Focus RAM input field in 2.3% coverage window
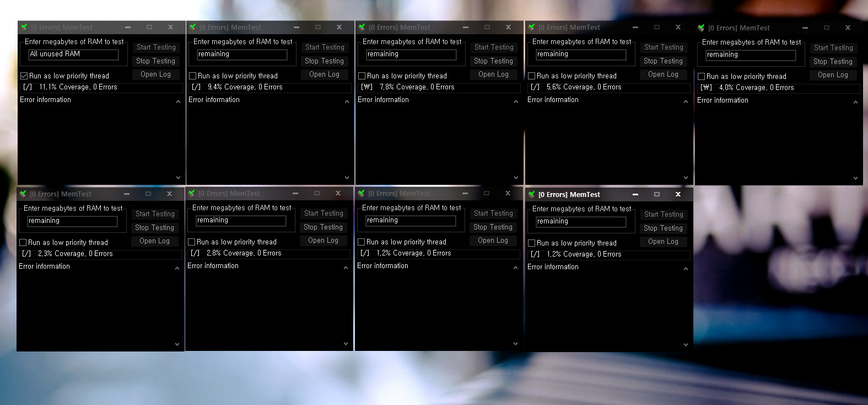The width and height of the screenshot is (868, 405). coord(72,221)
